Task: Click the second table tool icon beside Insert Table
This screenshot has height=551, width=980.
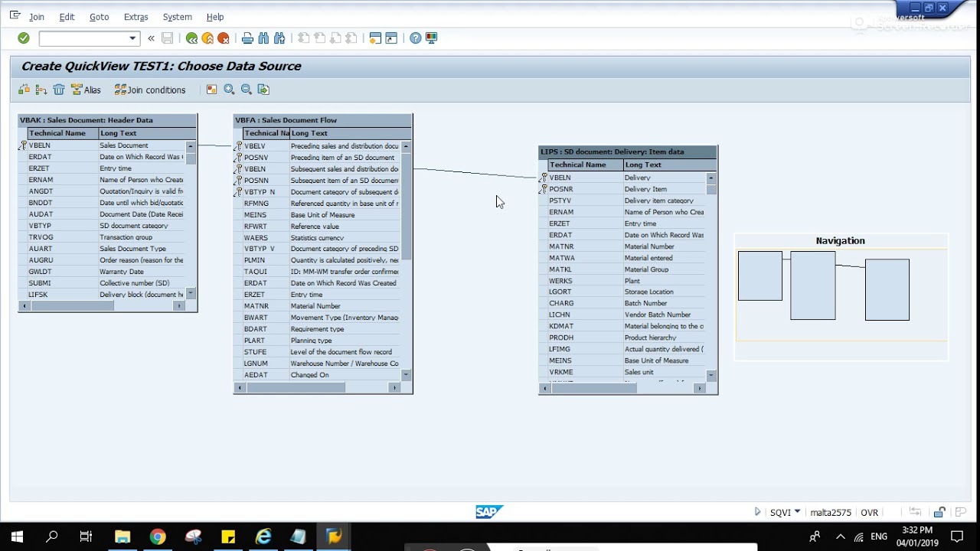Action: [41, 90]
